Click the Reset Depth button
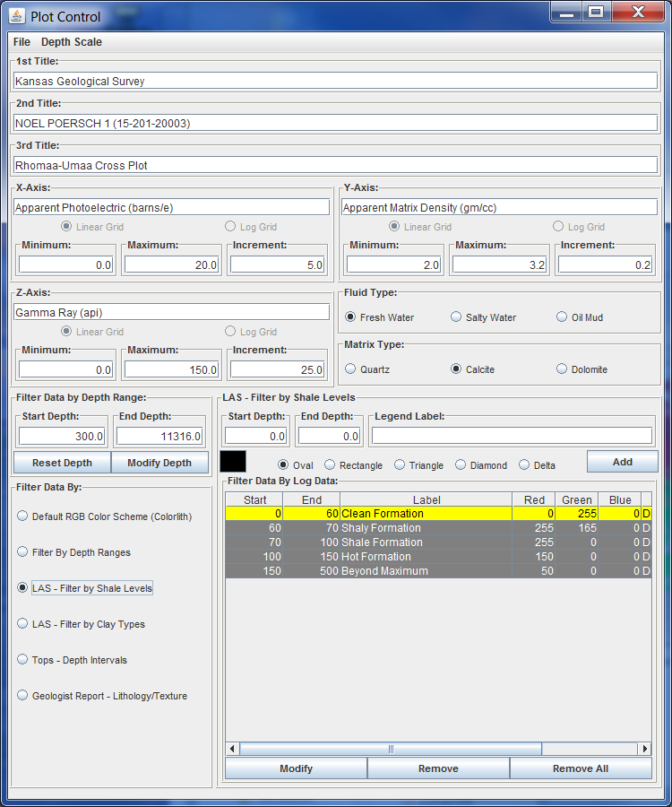The height and width of the screenshot is (807, 672). [62, 462]
